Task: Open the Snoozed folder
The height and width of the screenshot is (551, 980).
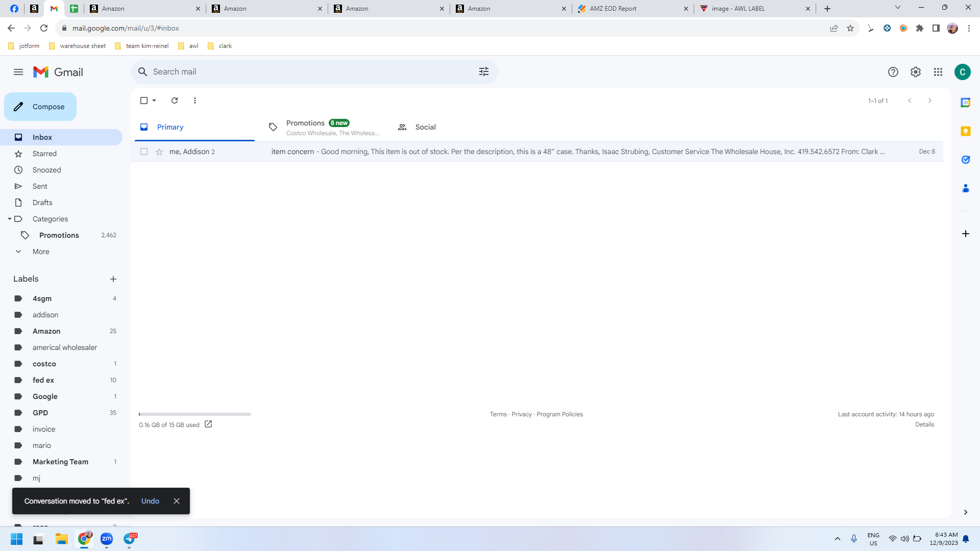Action: 61,170
